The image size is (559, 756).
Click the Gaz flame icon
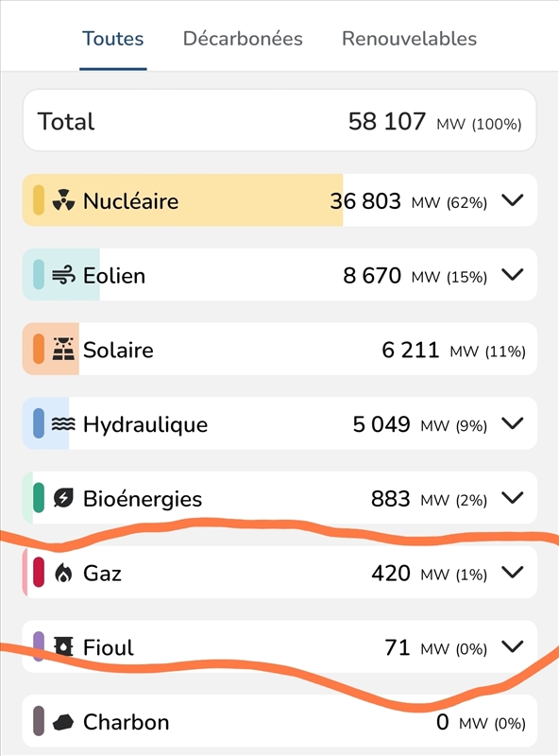tap(63, 573)
